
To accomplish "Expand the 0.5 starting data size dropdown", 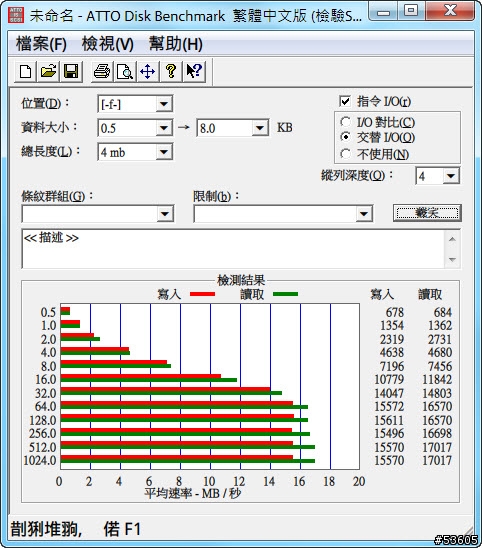I will coord(164,128).
